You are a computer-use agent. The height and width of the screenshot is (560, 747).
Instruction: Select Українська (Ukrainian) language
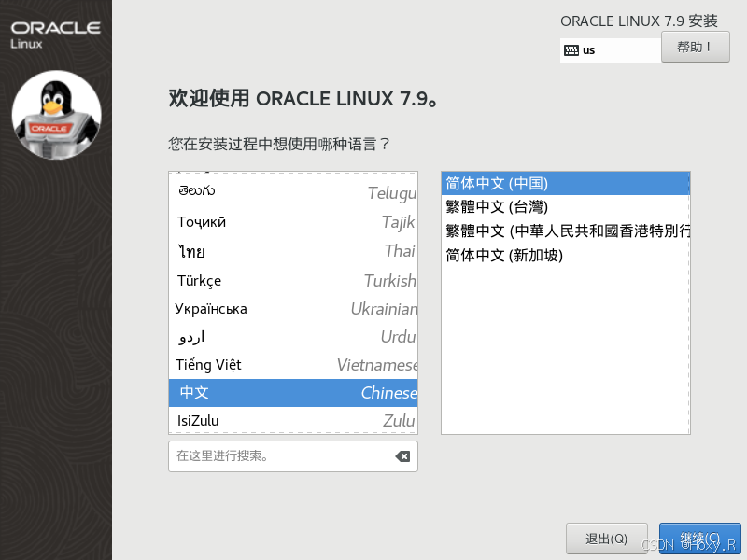(293, 309)
